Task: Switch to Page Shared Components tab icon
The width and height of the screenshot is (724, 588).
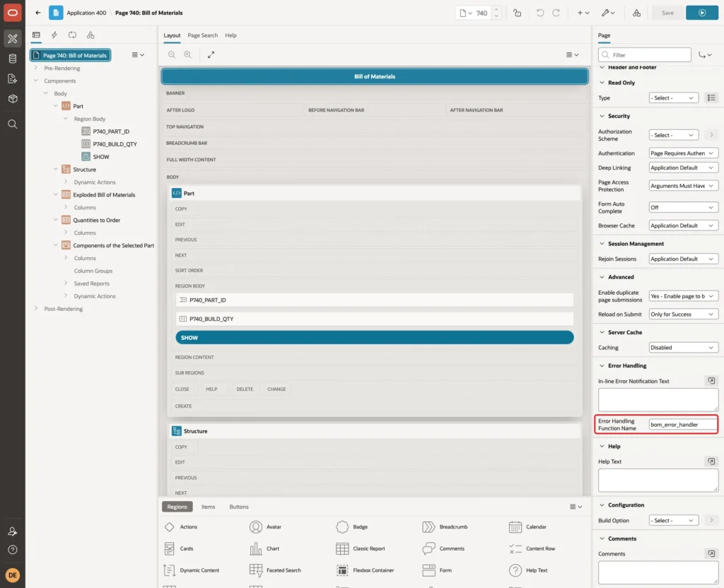Action: tap(90, 35)
